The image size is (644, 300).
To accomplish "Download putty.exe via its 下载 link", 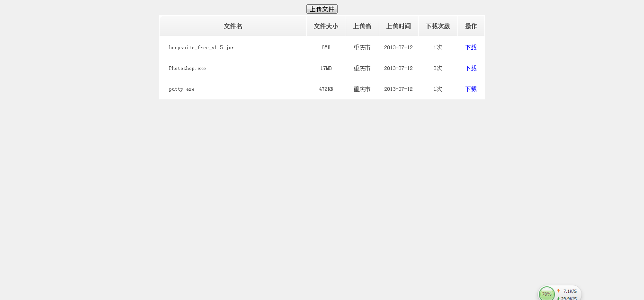I will [471, 89].
